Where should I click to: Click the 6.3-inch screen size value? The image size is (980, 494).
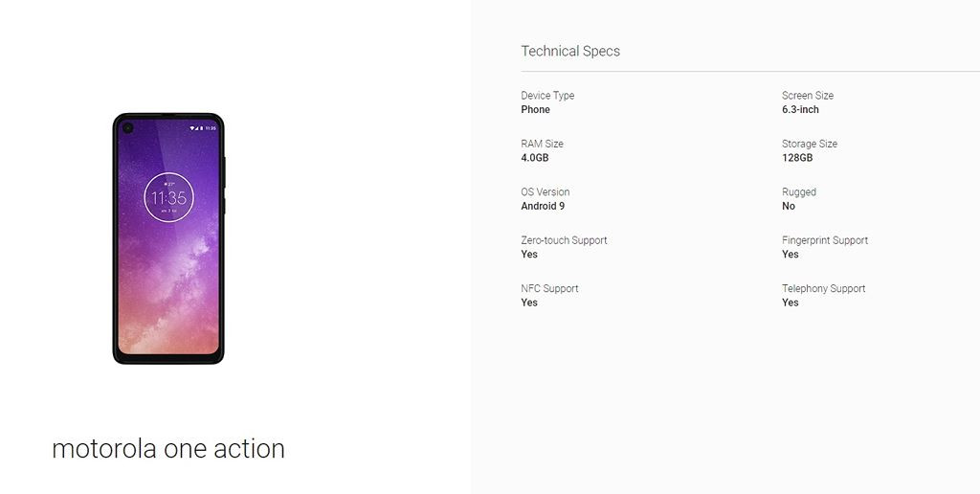800,110
